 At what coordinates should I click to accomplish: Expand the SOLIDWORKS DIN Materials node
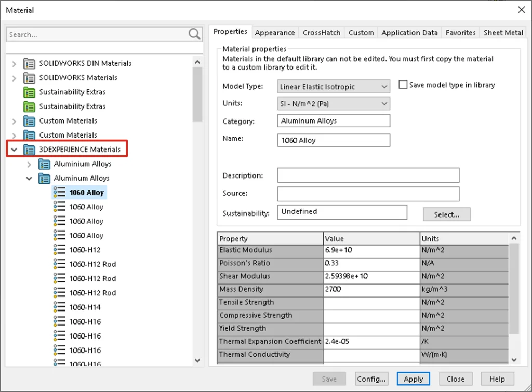point(14,63)
